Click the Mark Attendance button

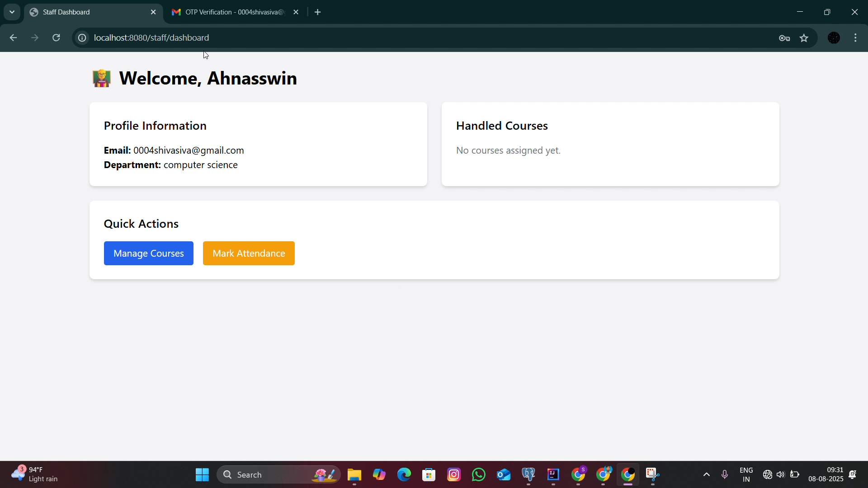[249, 253]
